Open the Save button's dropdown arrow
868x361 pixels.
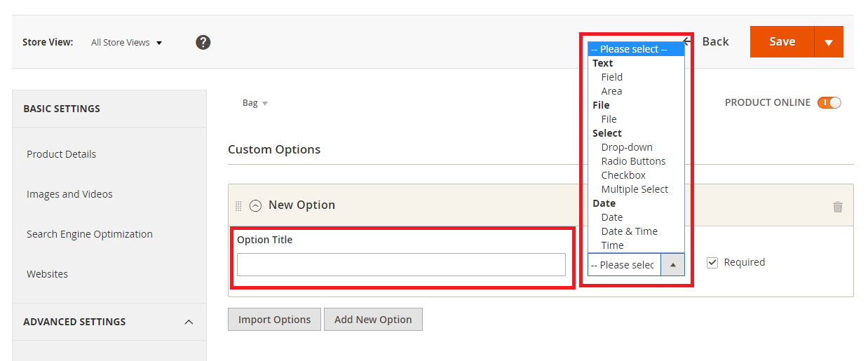tap(828, 42)
